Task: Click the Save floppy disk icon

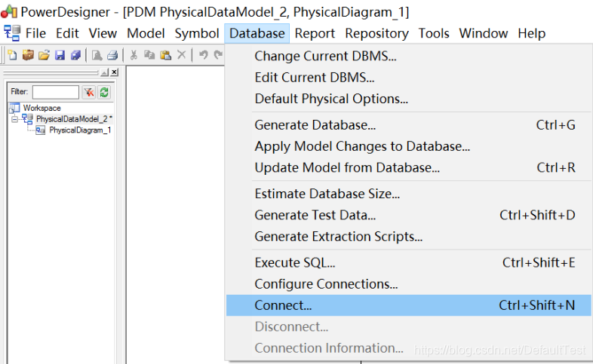Action: [60, 55]
